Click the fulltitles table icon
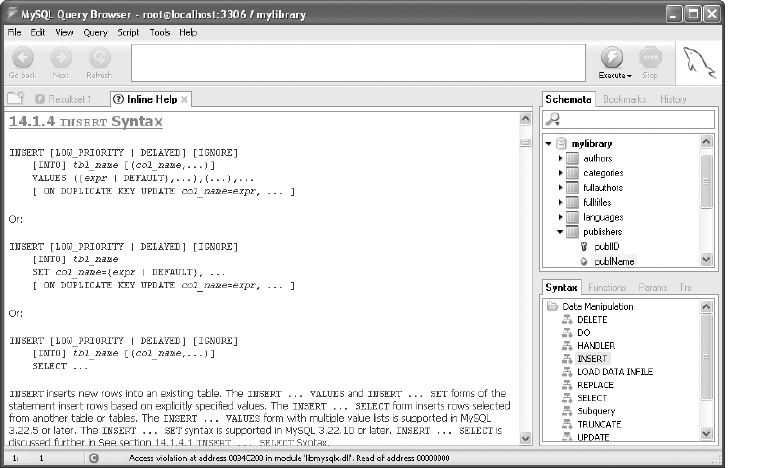Screen dimensions: 764x468 (573, 202)
